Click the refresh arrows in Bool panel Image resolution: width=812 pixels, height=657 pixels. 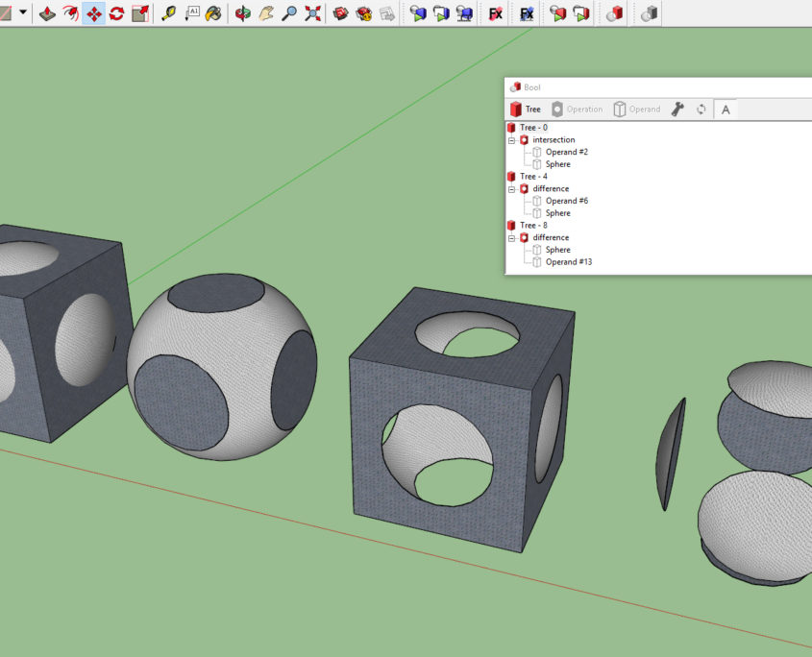click(x=701, y=109)
